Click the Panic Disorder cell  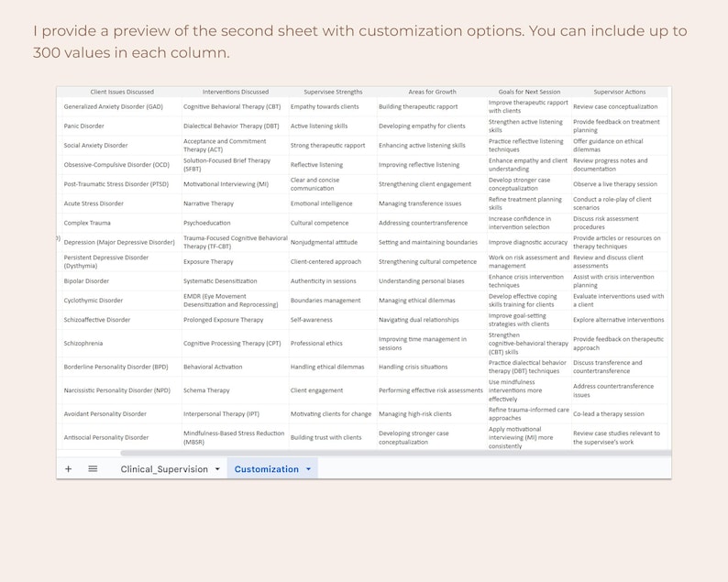[x=122, y=126]
